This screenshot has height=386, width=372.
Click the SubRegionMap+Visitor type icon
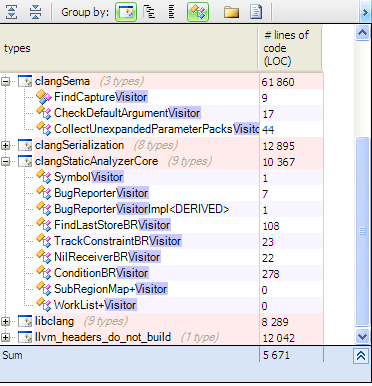(x=44, y=289)
